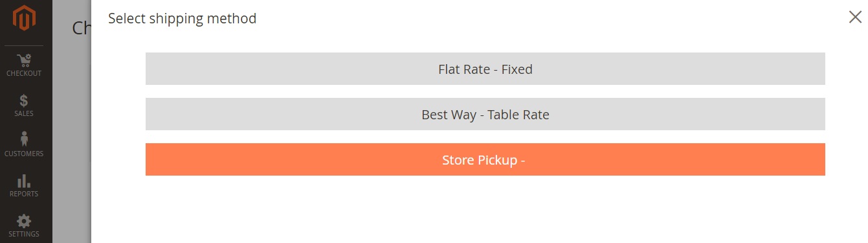Open Settings via the gear icon
Viewport: 868px width, 243px height.
click(24, 221)
